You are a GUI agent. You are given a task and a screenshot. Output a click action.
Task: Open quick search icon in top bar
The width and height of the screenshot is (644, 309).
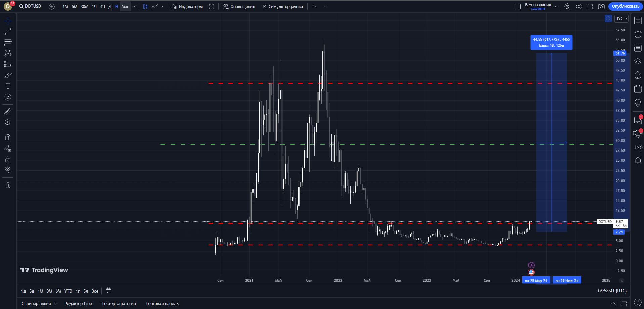point(567,6)
